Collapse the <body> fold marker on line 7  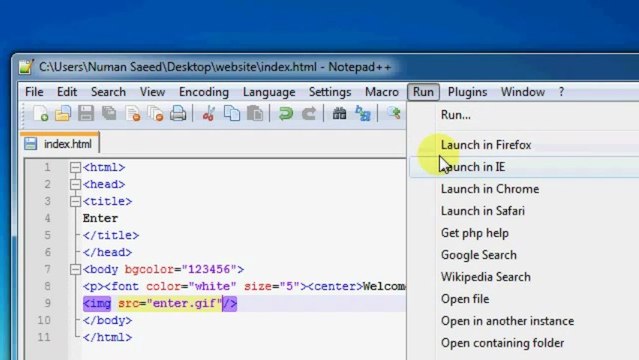[75, 269]
